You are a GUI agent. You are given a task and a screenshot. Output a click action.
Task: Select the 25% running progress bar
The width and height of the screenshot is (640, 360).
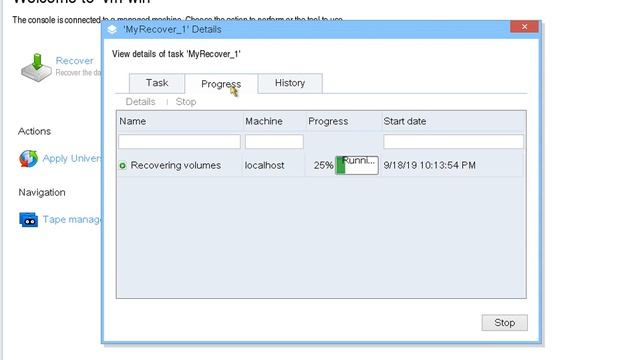pyautogui.click(x=357, y=165)
